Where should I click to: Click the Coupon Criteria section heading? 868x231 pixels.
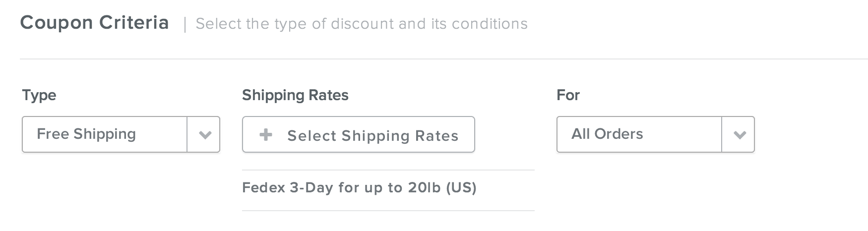click(x=94, y=23)
